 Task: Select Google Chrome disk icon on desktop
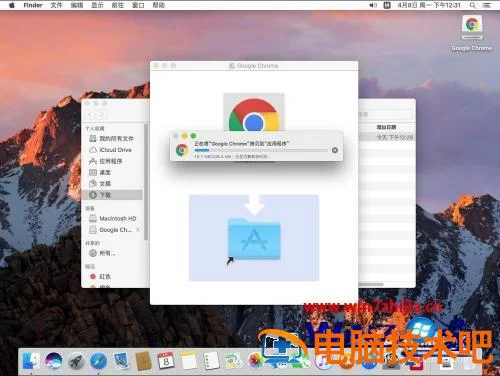(472, 27)
